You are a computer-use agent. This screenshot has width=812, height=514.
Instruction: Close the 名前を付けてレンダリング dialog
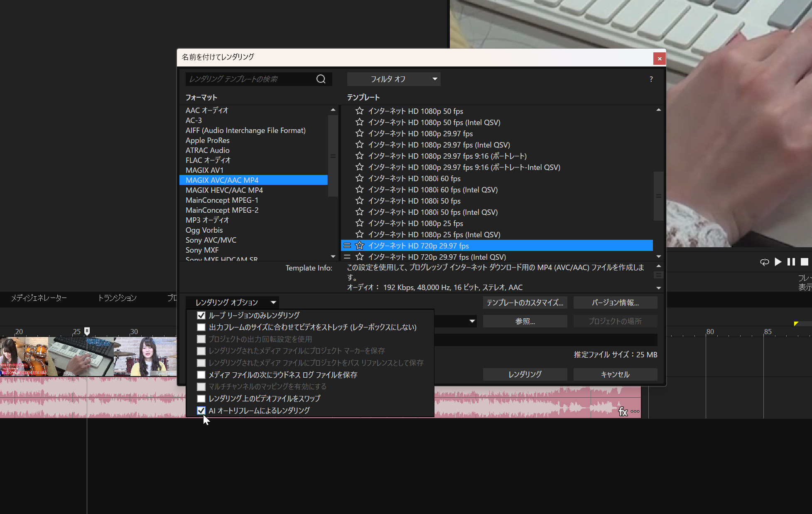(660, 59)
